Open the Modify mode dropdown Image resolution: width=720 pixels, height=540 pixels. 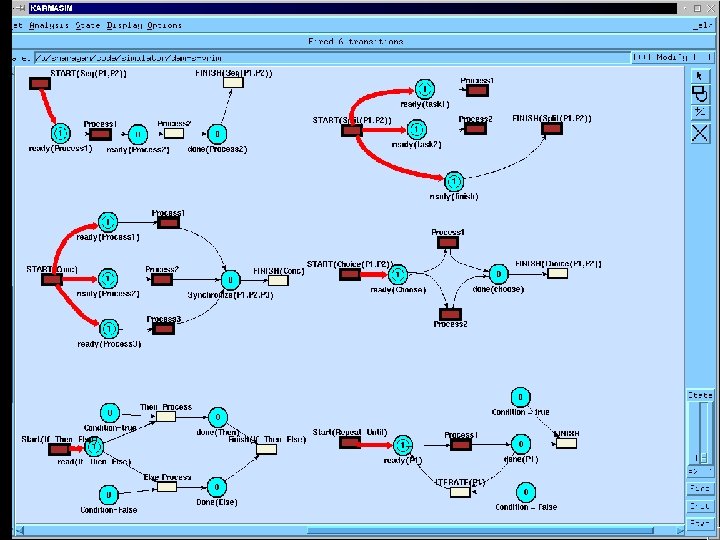[672, 57]
